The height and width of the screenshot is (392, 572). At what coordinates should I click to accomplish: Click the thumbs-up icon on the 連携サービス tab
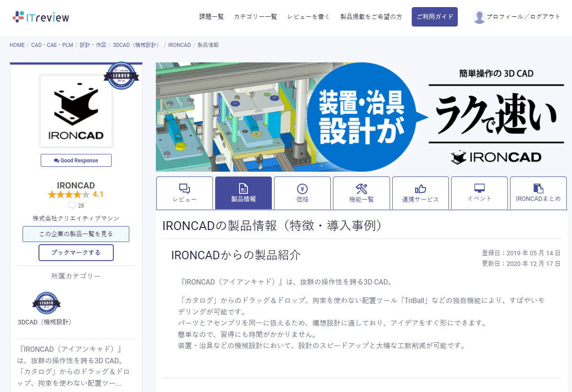(420, 189)
